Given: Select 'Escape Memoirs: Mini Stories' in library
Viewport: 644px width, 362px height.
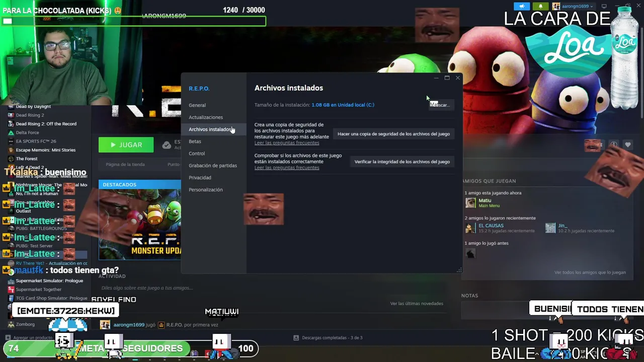Looking at the screenshot, I should coord(45,150).
